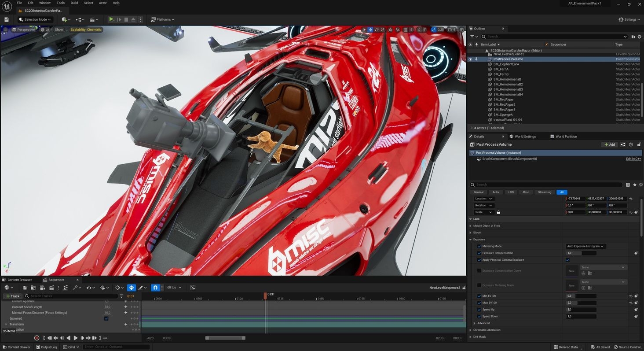Open the Auto Exposure Histogram dropdown

tap(585, 246)
